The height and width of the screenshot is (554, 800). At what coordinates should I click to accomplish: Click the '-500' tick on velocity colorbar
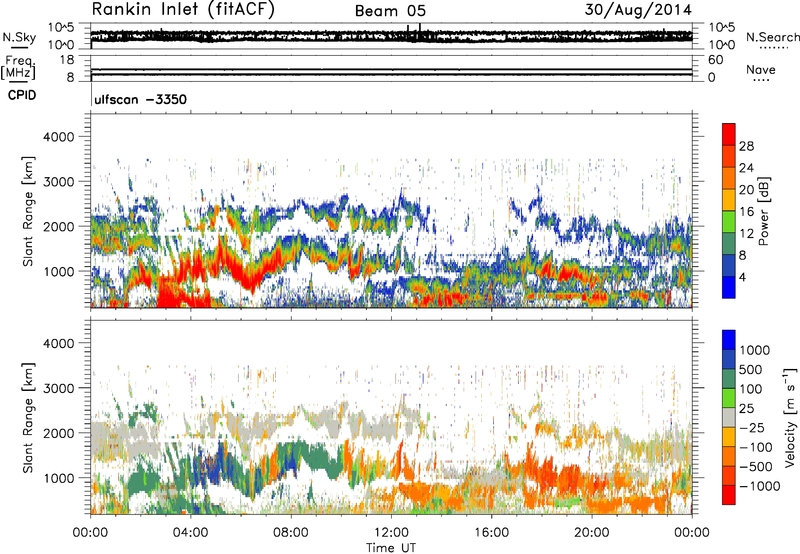click(x=756, y=466)
